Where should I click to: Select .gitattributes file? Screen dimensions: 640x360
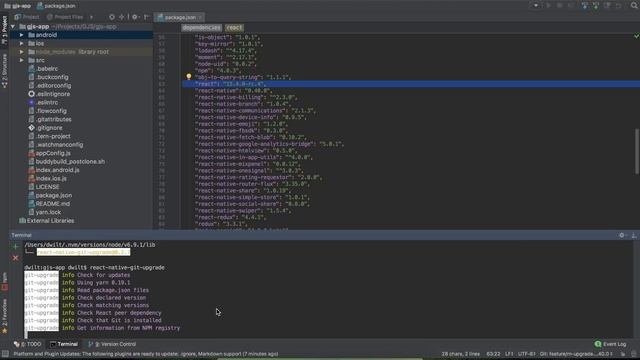[x=50, y=120]
